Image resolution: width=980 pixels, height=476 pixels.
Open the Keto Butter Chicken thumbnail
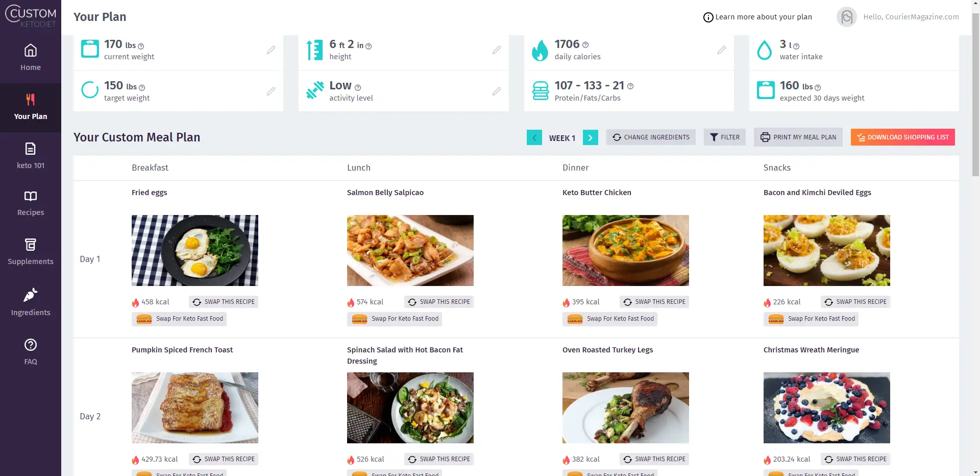626,250
